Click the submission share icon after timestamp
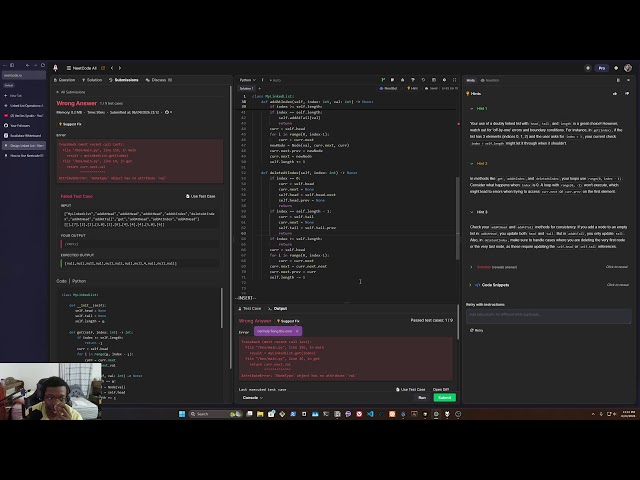Viewport: 640px width, 480px height. click(x=167, y=112)
